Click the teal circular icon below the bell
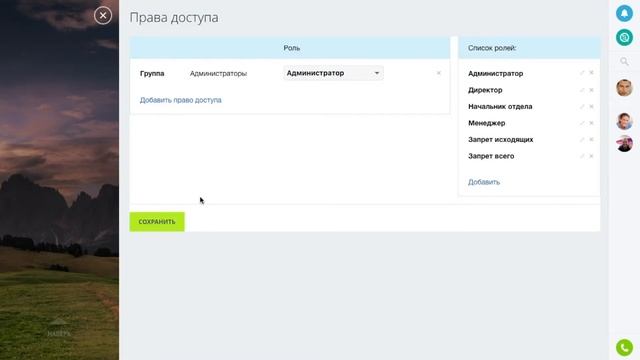Image resolution: width=640 pixels, height=360 pixels. pyautogui.click(x=624, y=38)
